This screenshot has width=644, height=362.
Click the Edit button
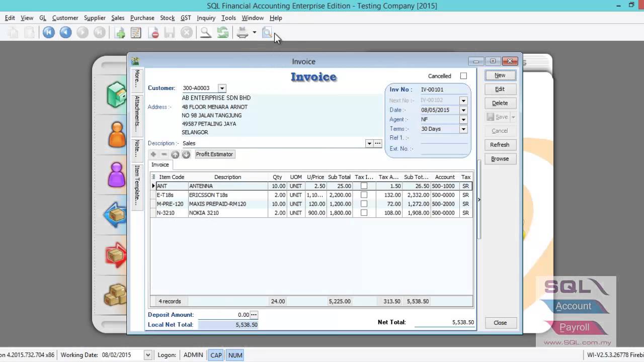point(500,89)
